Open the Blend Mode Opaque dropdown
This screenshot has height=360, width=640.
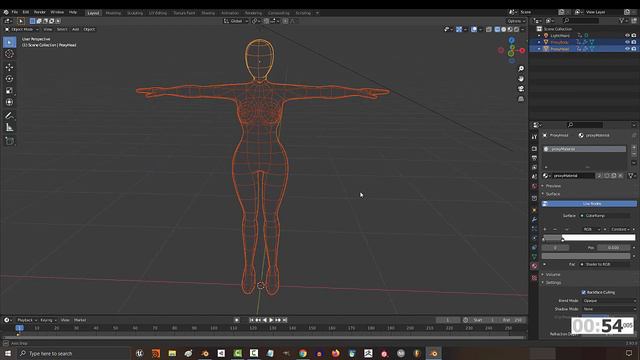(609, 301)
